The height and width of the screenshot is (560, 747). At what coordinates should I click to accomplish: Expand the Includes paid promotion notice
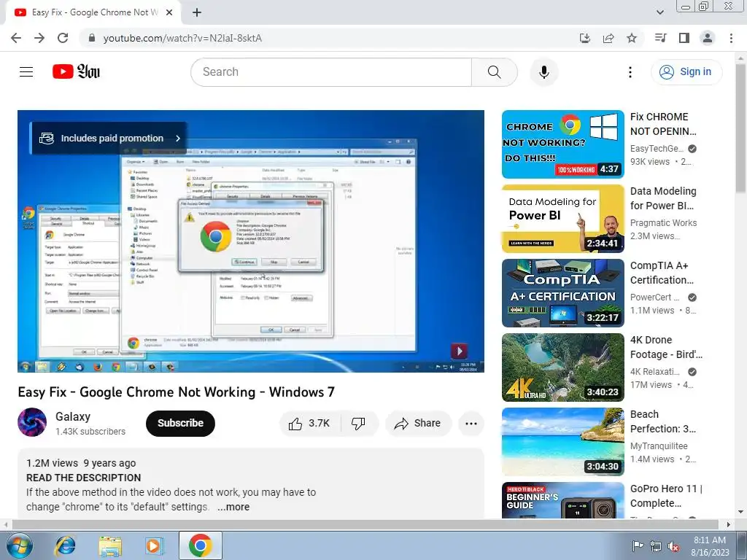pos(109,138)
